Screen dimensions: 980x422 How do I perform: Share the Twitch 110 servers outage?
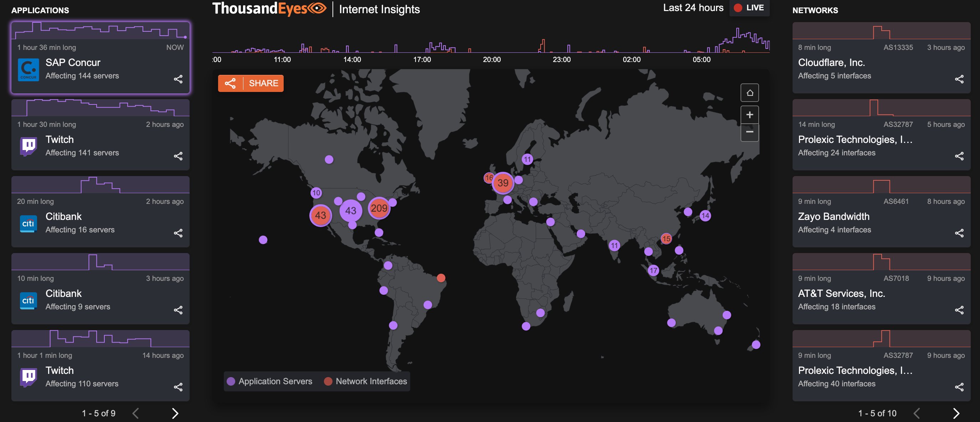tap(178, 387)
